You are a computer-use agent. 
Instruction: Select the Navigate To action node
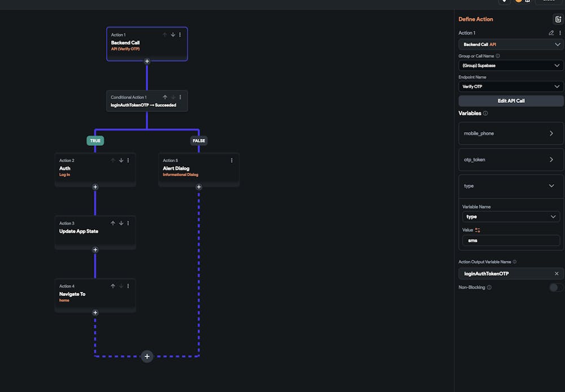pyautogui.click(x=85, y=294)
